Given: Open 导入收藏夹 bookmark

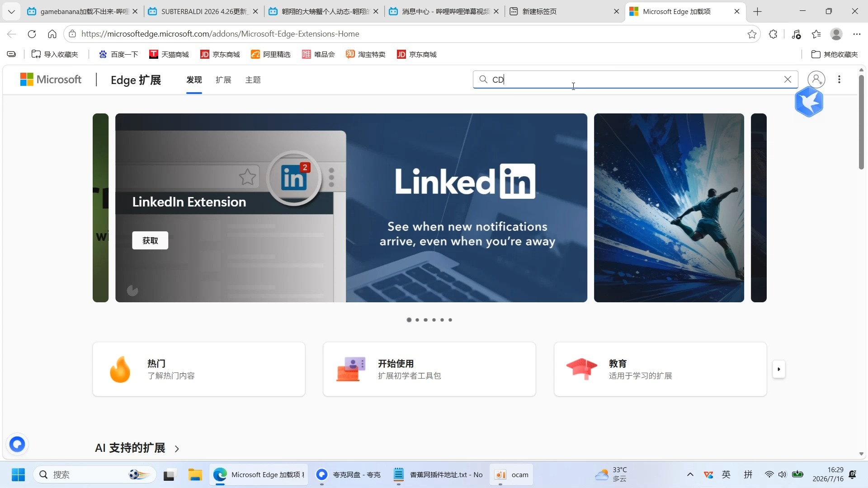Looking at the screenshot, I should click(x=55, y=54).
